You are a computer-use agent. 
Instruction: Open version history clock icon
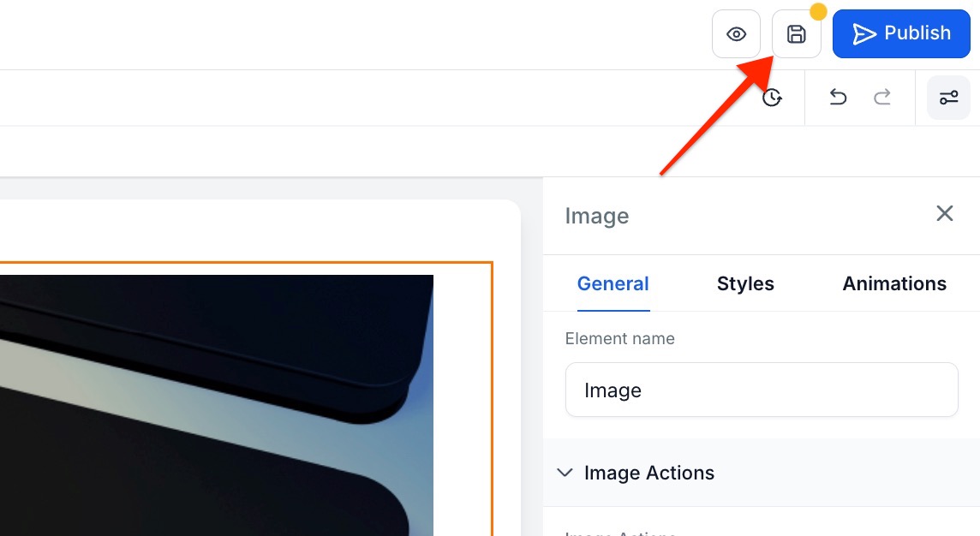pos(773,98)
